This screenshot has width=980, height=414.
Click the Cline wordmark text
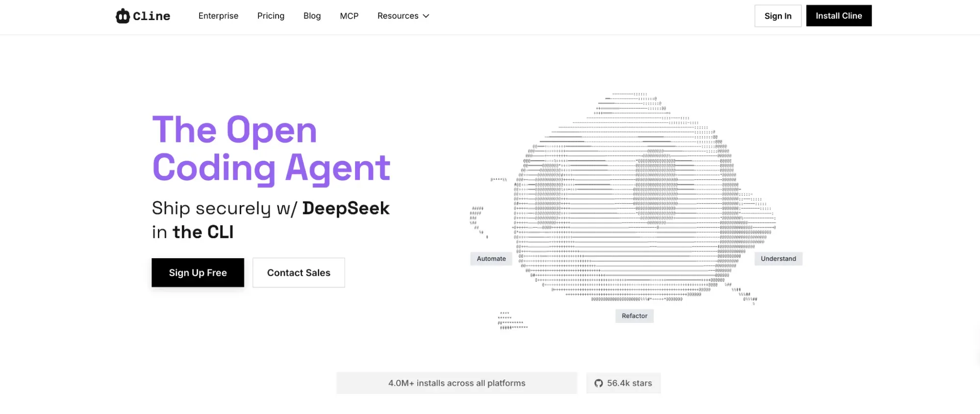tap(151, 16)
